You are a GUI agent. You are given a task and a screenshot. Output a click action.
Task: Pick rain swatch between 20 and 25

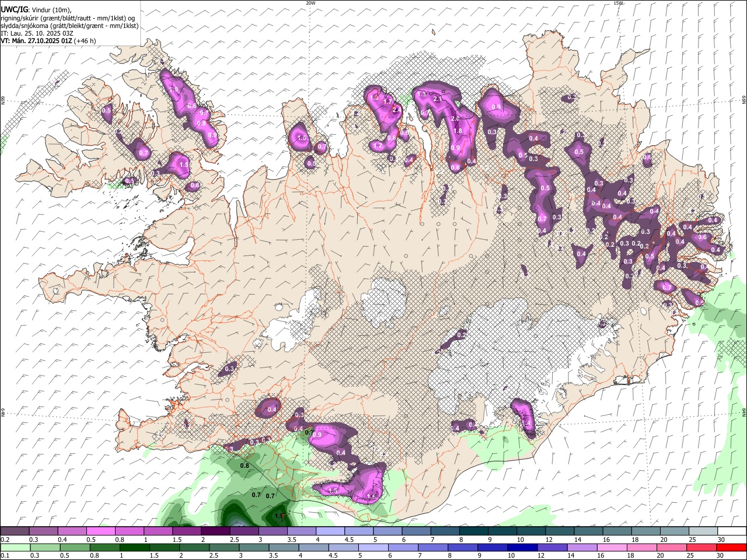click(672, 547)
